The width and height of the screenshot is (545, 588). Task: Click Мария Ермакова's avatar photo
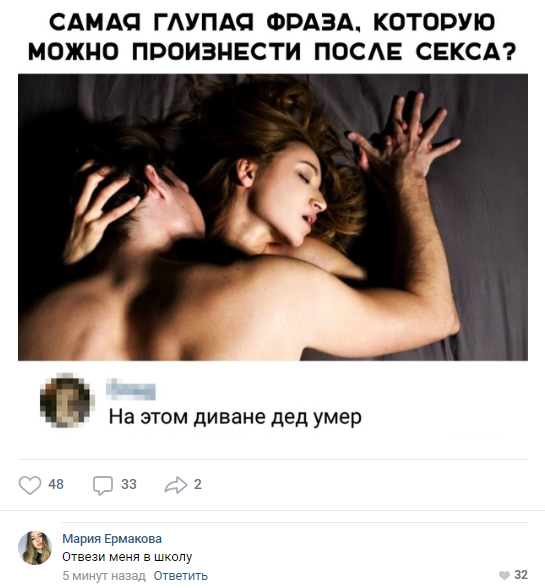tap(35, 548)
